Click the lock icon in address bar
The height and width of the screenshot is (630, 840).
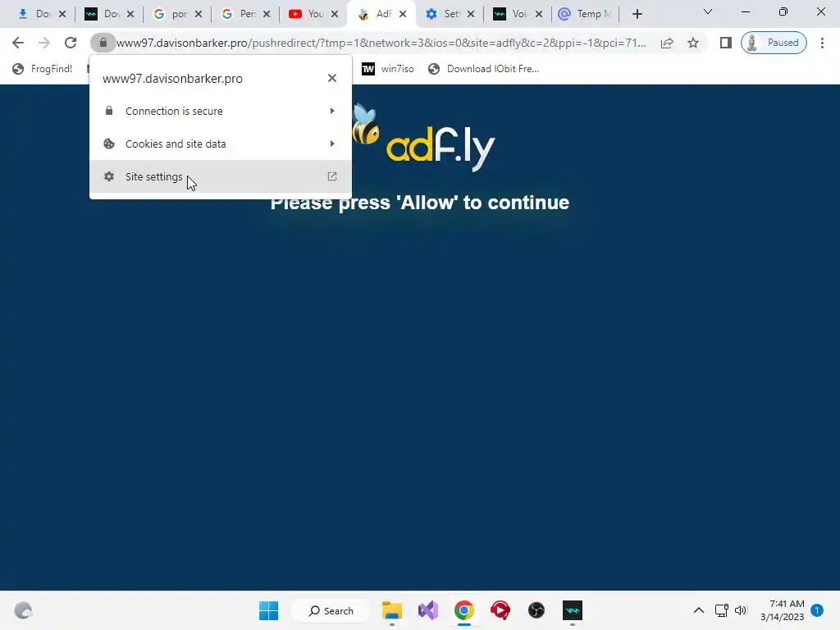[x=103, y=43]
